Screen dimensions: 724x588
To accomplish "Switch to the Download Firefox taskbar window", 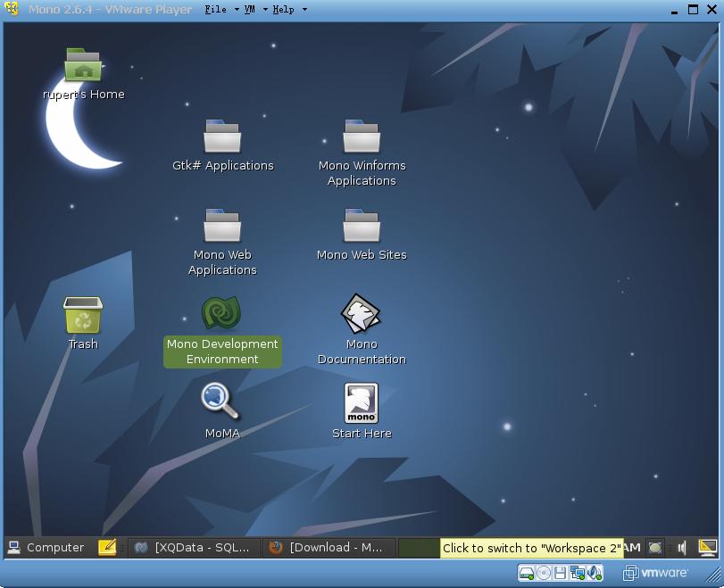I will tap(329, 548).
